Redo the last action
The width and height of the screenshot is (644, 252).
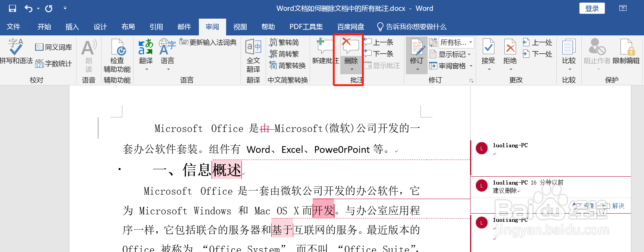pos(49,8)
